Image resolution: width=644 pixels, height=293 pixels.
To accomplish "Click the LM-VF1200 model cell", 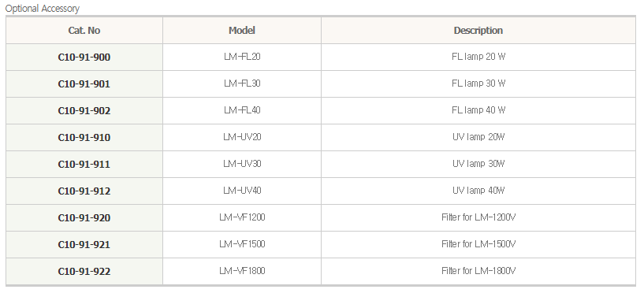I will tap(242, 217).
